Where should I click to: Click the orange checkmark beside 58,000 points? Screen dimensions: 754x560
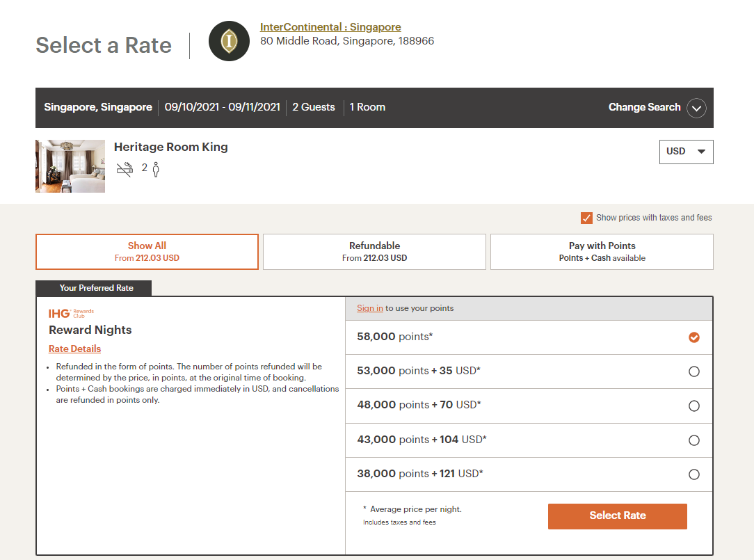[693, 337]
